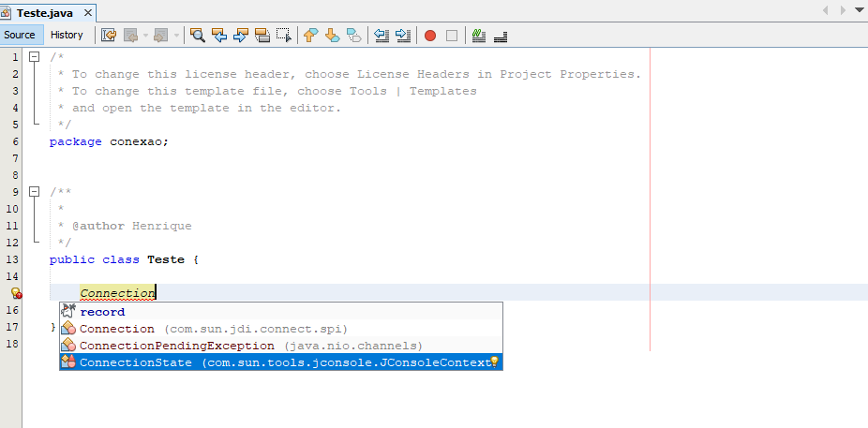
Task: Go to Previous Bookmark icon
Action: (x=310, y=36)
